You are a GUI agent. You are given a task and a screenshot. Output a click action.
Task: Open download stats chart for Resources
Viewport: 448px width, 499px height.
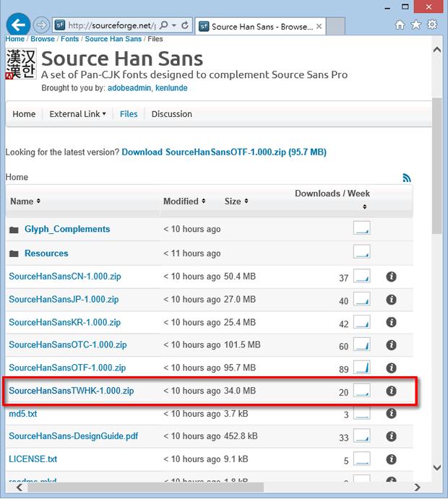tap(362, 251)
